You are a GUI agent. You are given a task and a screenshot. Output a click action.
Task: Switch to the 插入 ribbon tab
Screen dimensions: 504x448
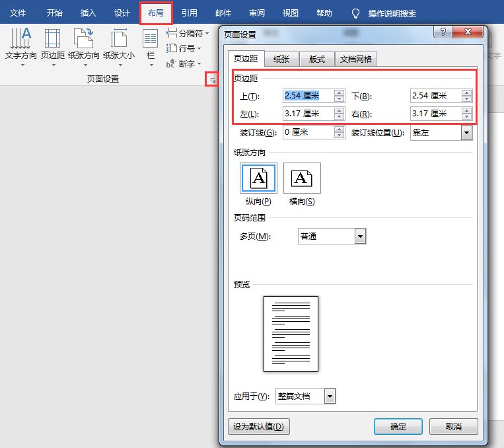[88, 13]
